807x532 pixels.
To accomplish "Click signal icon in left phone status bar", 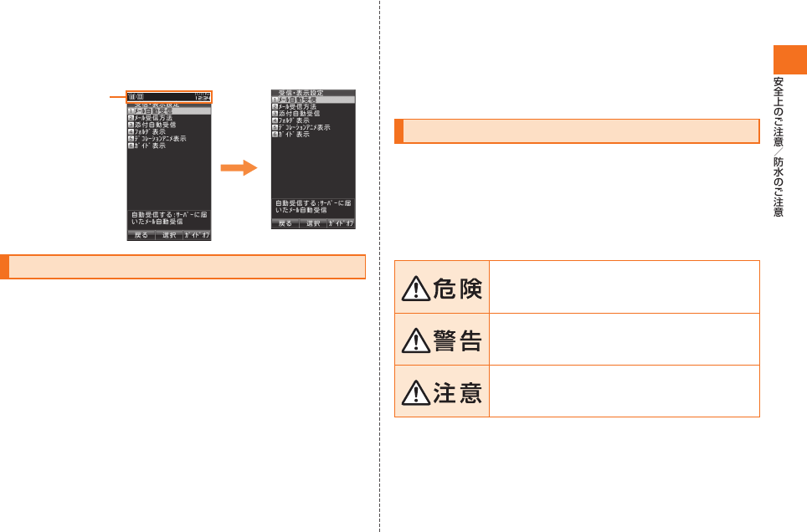I will click(x=131, y=97).
